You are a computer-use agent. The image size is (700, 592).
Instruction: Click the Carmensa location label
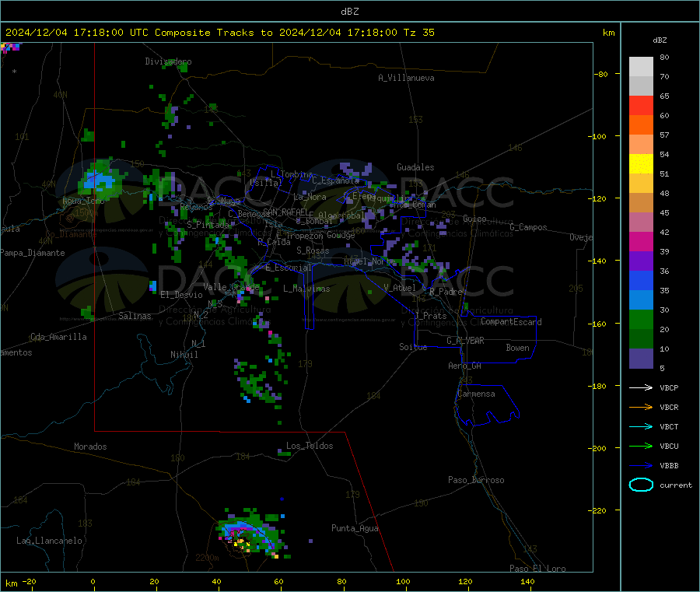pos(476,394)
